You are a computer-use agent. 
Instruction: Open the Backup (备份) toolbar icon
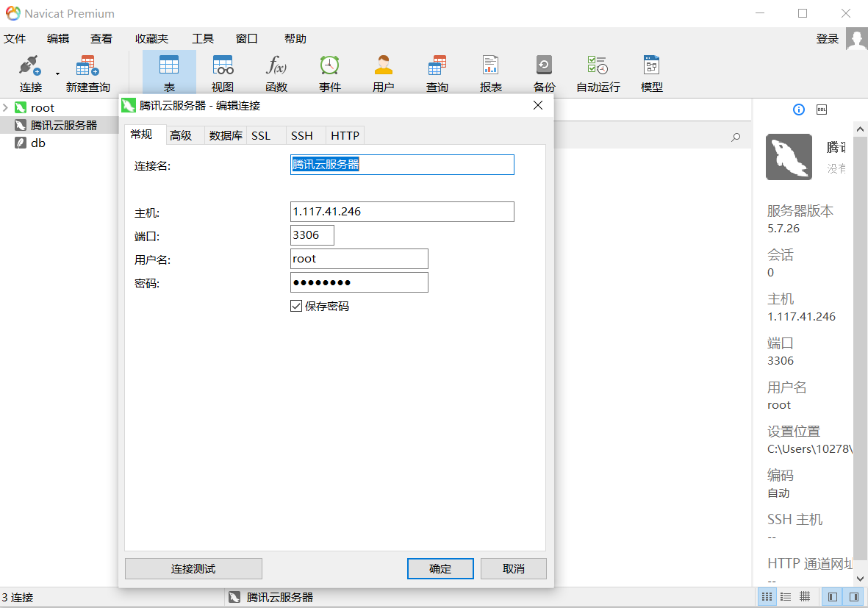(x=544, y=73)
